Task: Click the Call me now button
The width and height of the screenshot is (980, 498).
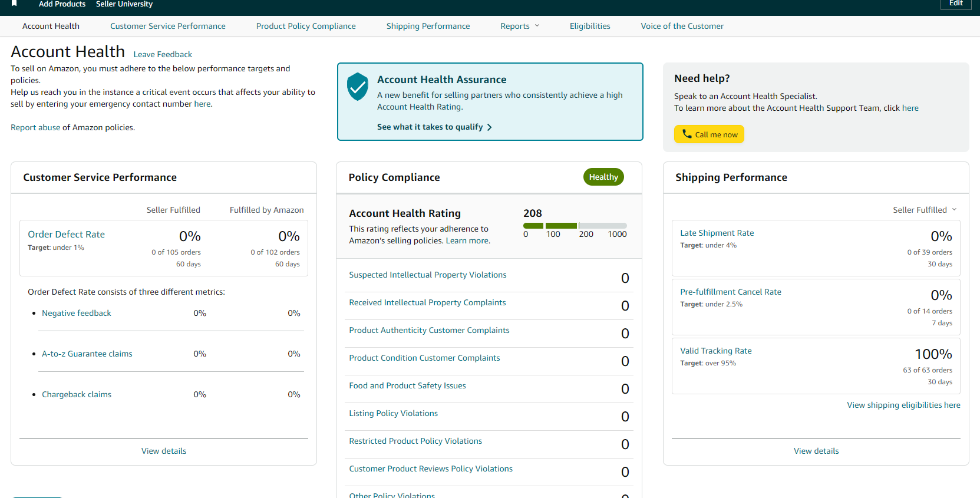Action: [x=709, y=134]
